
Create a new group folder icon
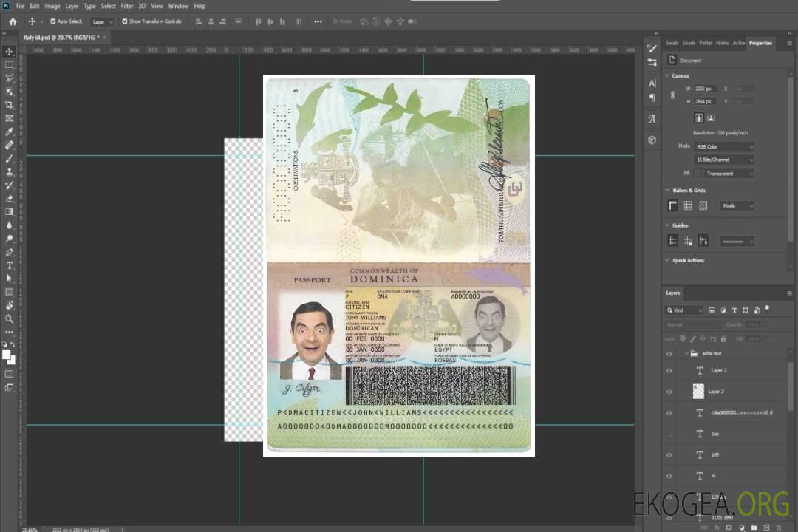(x=754, y=528)
